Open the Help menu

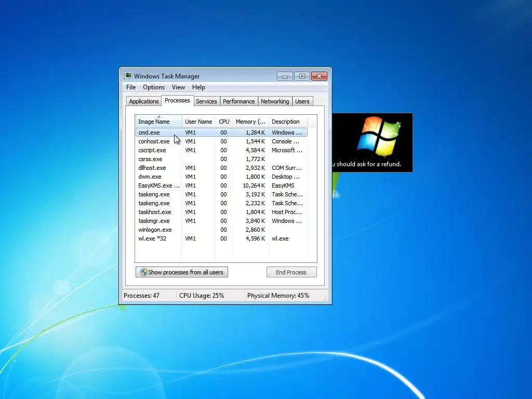coord(198,87)
